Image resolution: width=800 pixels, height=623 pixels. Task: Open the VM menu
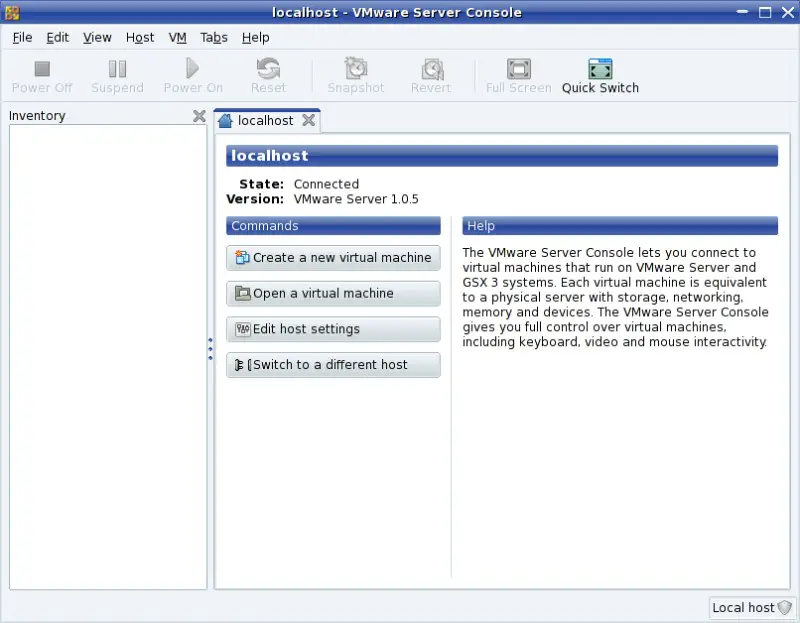pos(178,38)
